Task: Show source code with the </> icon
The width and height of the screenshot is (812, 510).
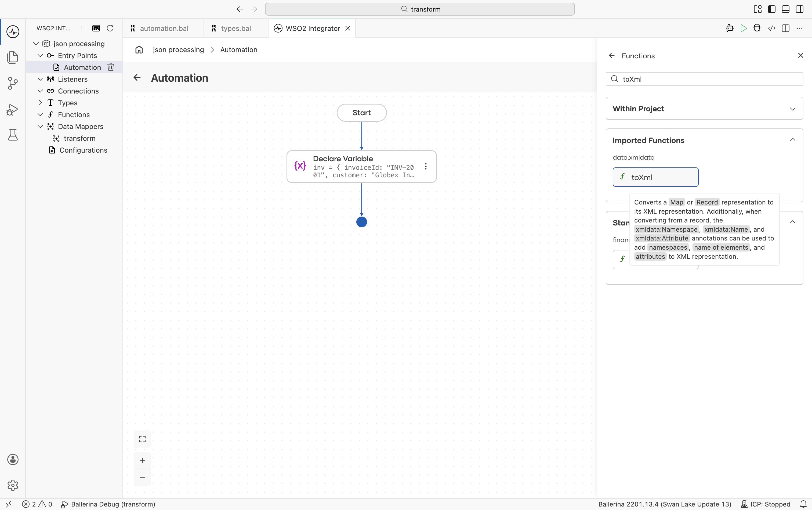Action: pos(771,28)
